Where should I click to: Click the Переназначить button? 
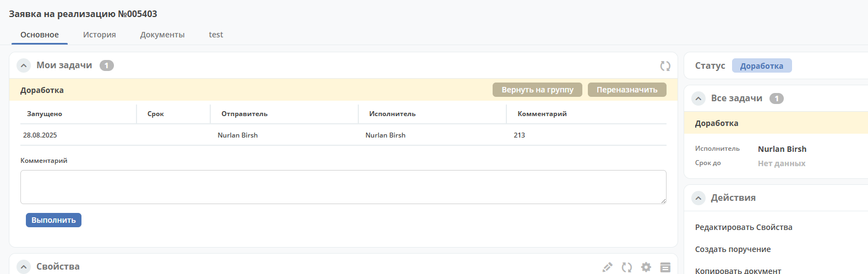(627, 90)
